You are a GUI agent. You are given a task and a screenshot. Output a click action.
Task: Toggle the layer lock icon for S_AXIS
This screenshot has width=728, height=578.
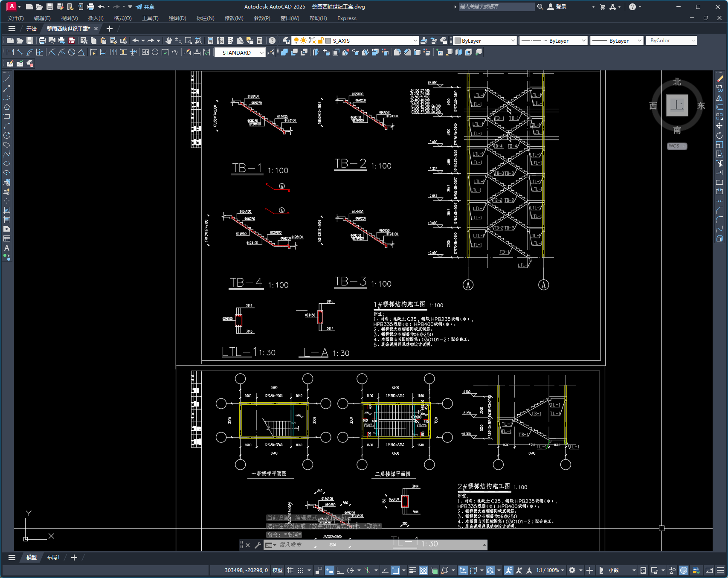(320, 41)
